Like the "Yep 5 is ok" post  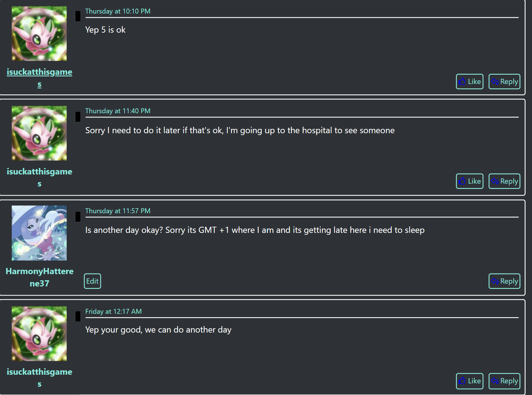(469, 82)
